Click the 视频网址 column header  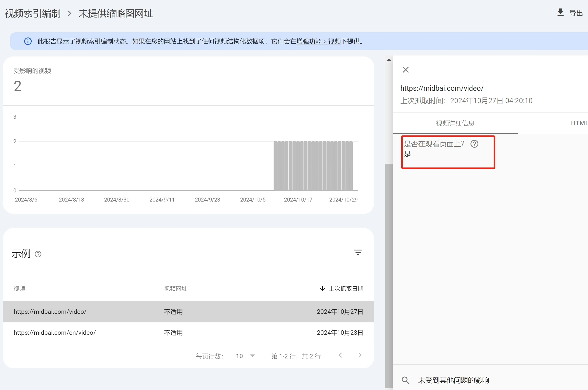coord(175,289)
